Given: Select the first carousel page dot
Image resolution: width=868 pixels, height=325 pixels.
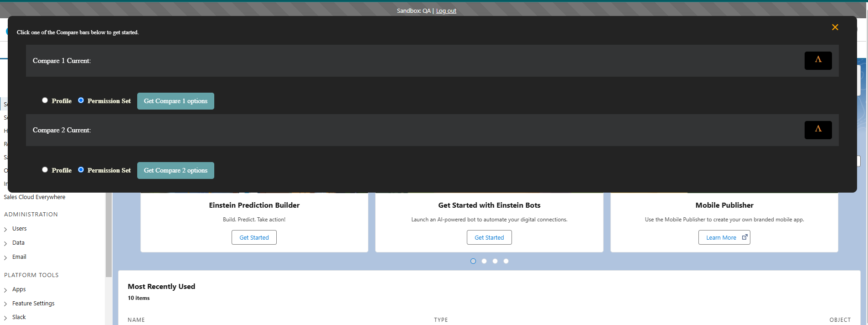Looking at the screenshot, I should [x=473, y=261].
